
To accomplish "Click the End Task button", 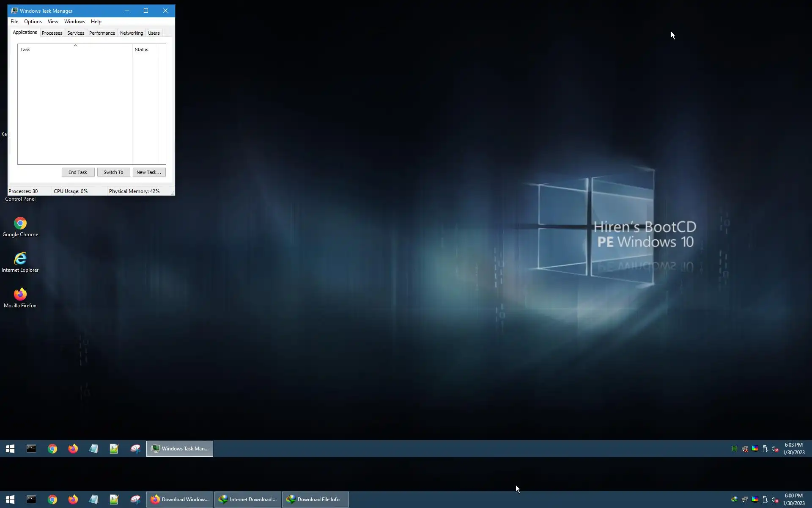I will click(x=78, y=172).
